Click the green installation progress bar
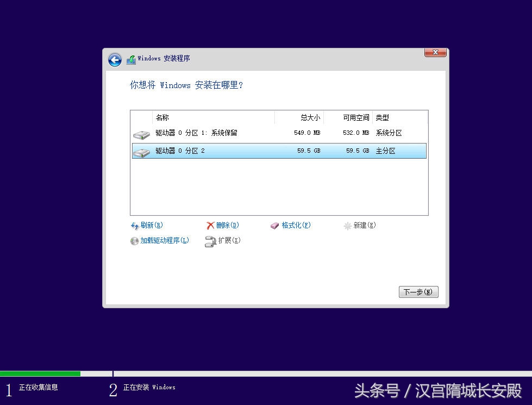 [40, 373]
